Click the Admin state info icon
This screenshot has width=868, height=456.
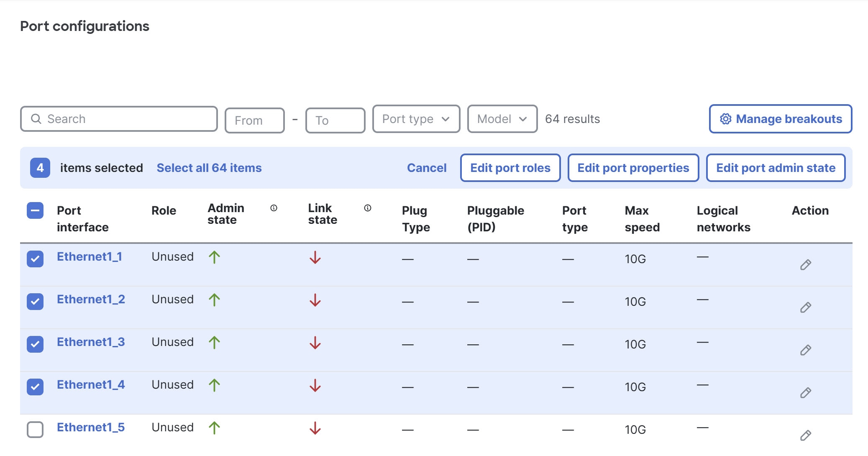pos(274,208)
